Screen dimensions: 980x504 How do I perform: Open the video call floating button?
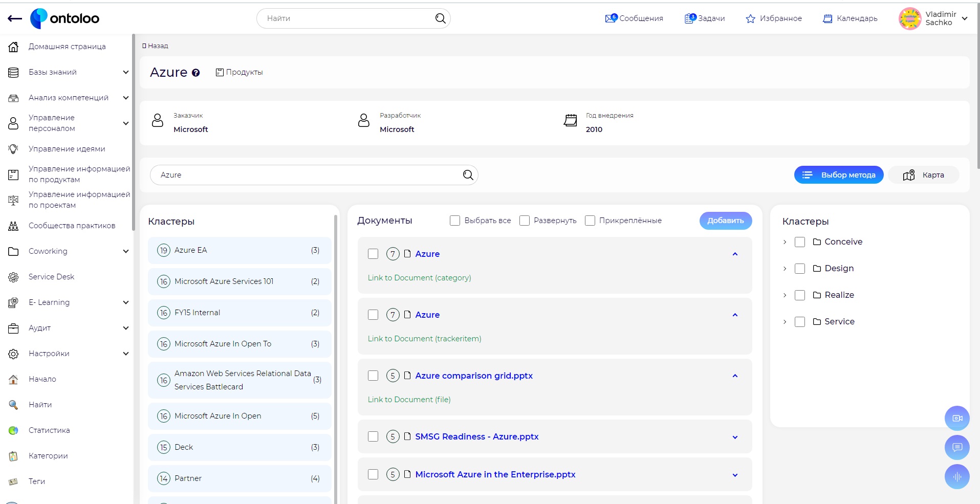957,418
